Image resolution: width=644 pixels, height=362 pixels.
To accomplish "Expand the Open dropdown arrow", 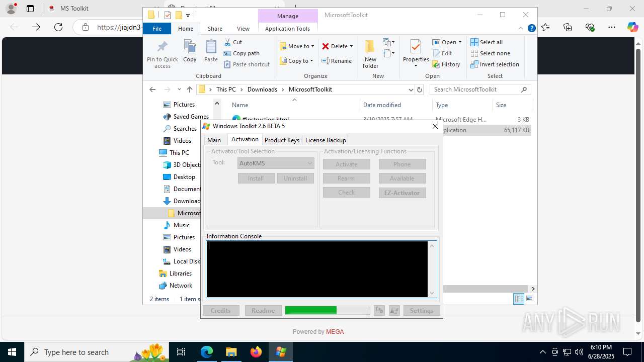I will pos(460,42).
